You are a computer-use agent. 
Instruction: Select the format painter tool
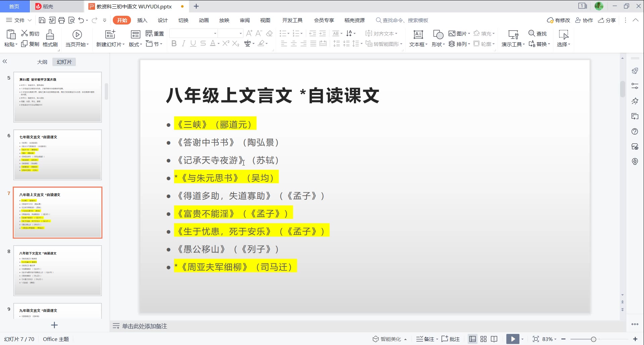tap(50, 38)
